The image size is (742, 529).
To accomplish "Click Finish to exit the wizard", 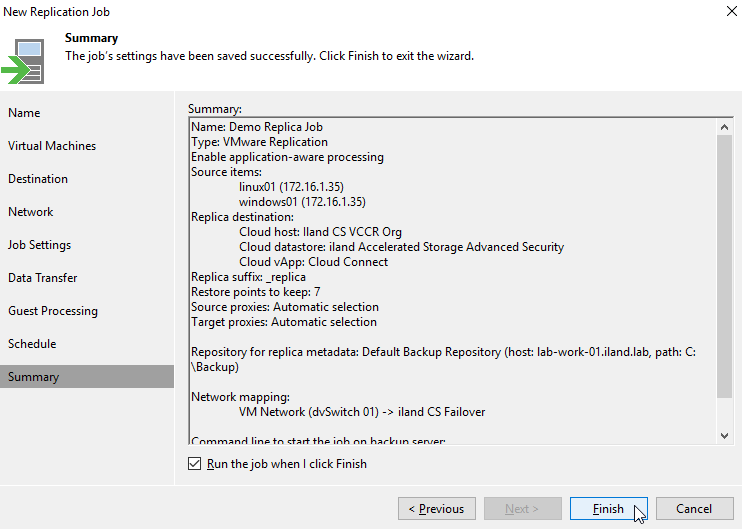I will [609, 509].
